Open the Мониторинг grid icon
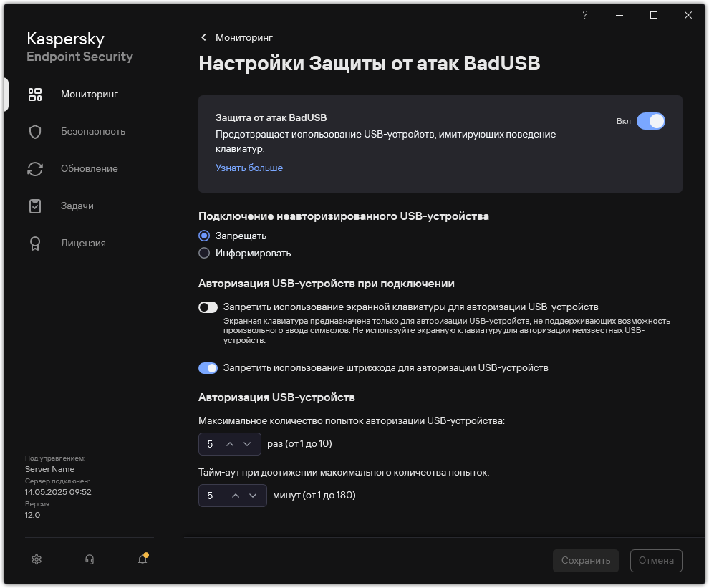The height and width of the screenshot is (588, 709). tap(34, 94)
